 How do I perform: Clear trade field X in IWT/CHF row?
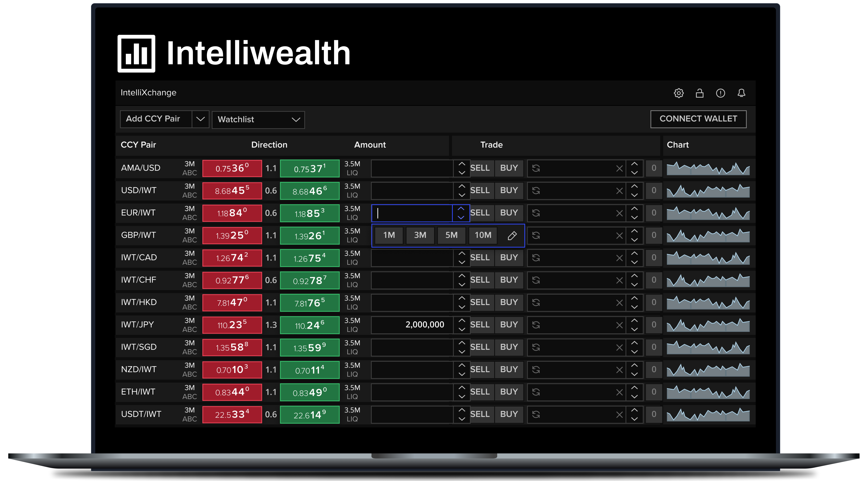click(619, 280)
